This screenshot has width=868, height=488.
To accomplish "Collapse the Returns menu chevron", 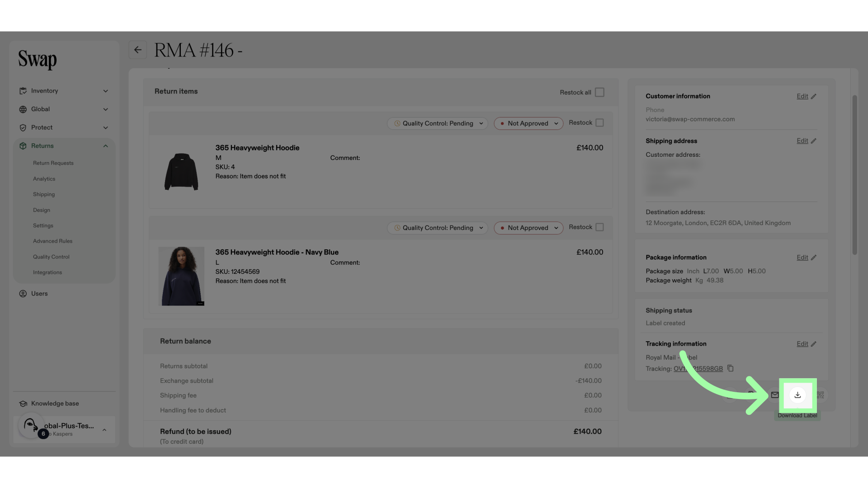I will [105, 146].
